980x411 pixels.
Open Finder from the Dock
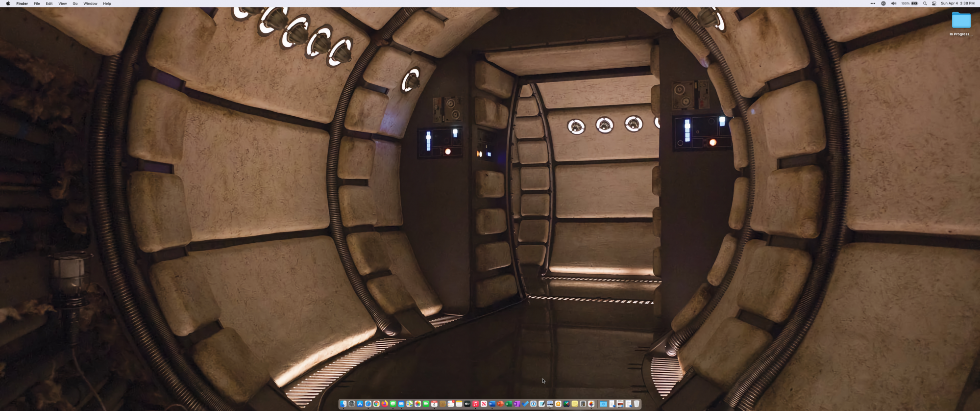pos(343,404)
